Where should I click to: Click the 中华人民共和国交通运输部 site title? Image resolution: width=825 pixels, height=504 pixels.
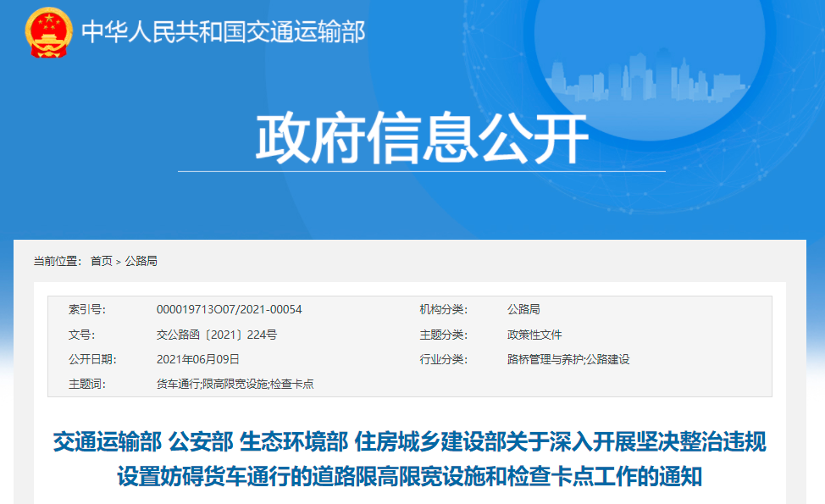click(223, 32)
